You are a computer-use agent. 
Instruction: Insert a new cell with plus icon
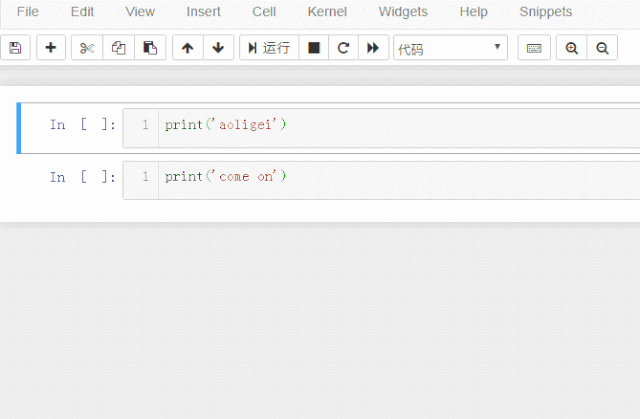click(x=51, y=48)
